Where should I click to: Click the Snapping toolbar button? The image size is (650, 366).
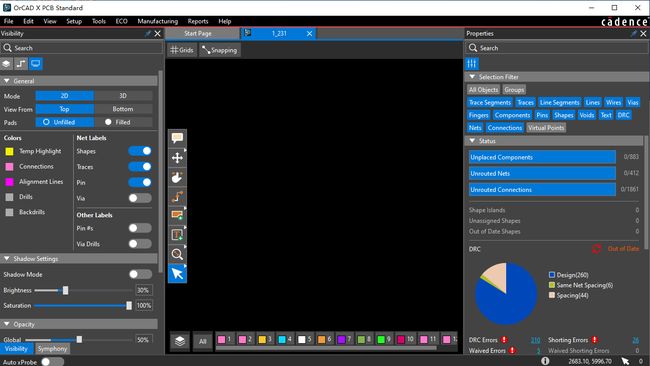point(220,50)
